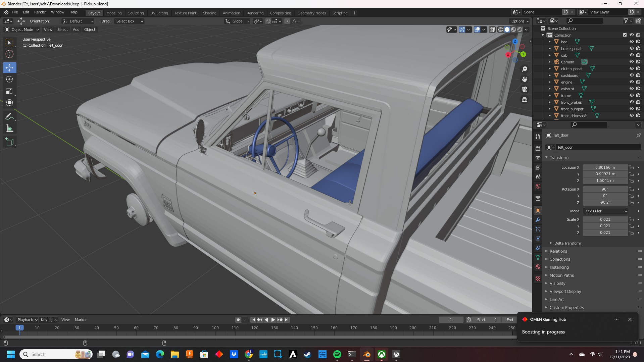This screenshot has width=644, height=362.
Task: Open the Object Mode dropdown
Action: (x=22, y=30)
